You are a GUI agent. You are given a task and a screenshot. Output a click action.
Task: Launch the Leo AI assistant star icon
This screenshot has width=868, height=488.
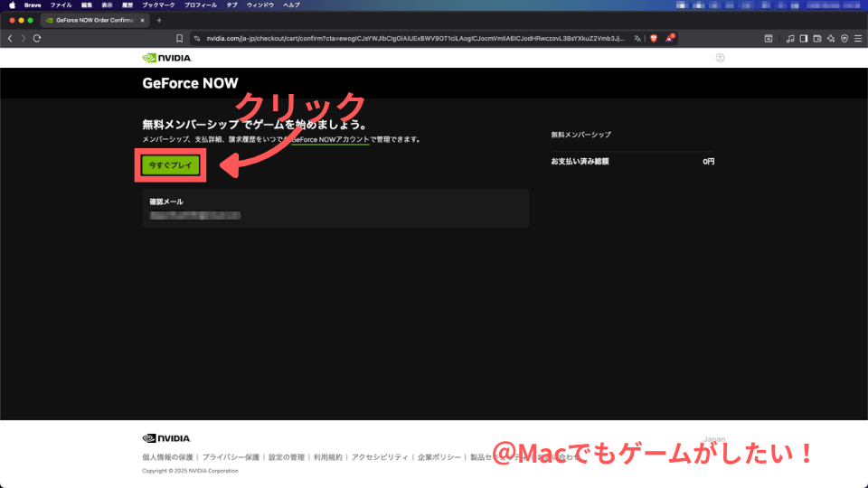click(x=831, y=38)
